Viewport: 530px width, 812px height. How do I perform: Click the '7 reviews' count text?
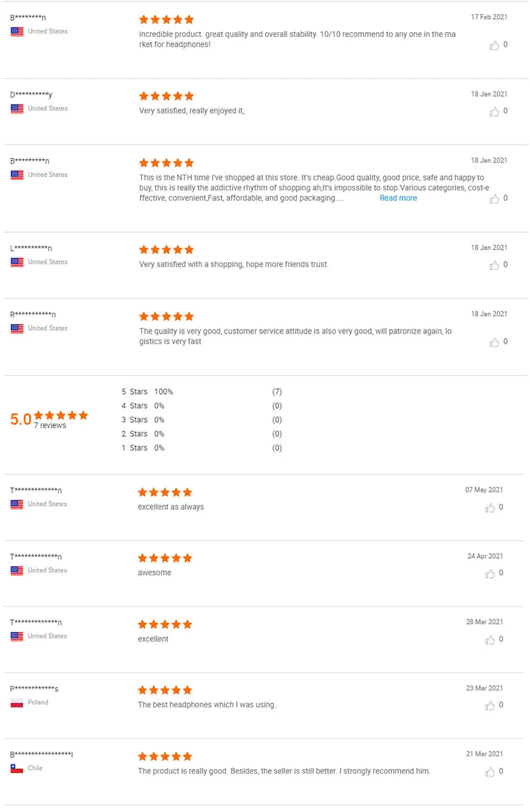pos(50,425)
